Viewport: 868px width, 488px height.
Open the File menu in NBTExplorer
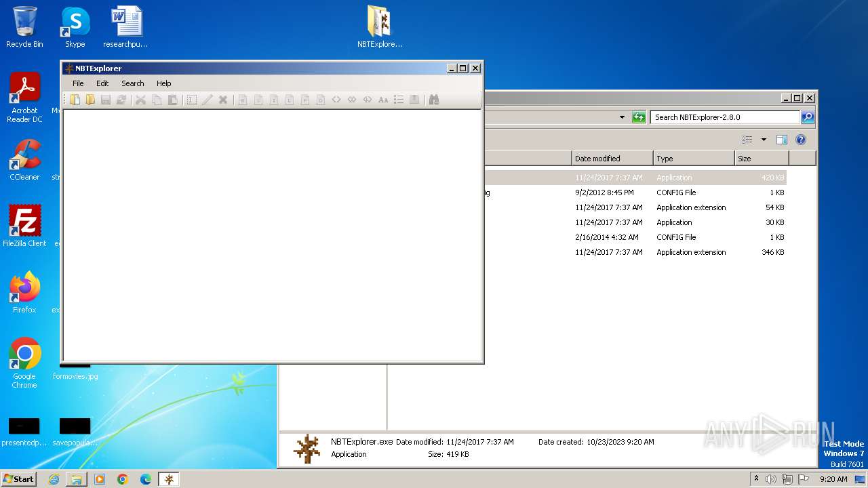(x=78, y=83)
